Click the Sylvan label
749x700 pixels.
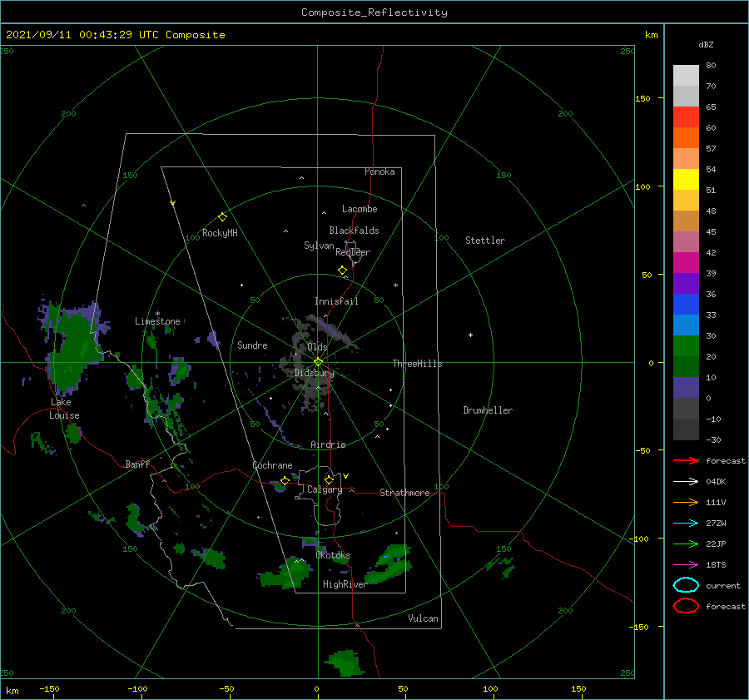pos(319,246)
